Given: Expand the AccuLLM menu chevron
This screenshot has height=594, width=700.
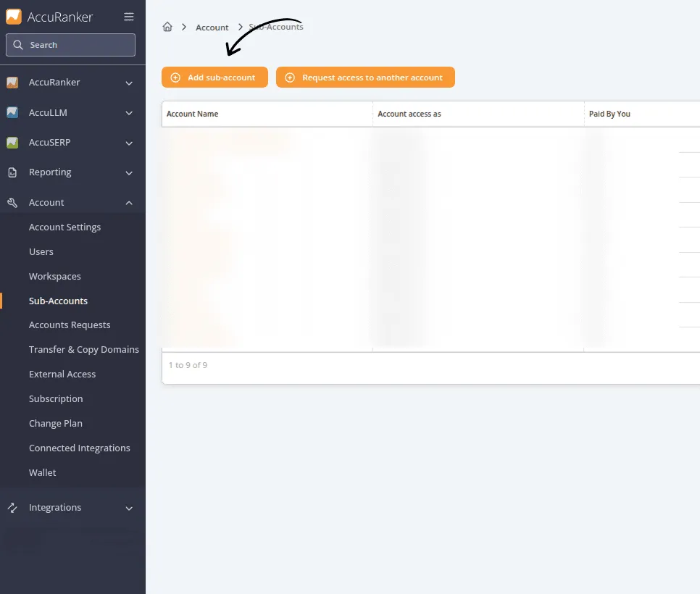Looking at the screenshot, I should point(129,113).
